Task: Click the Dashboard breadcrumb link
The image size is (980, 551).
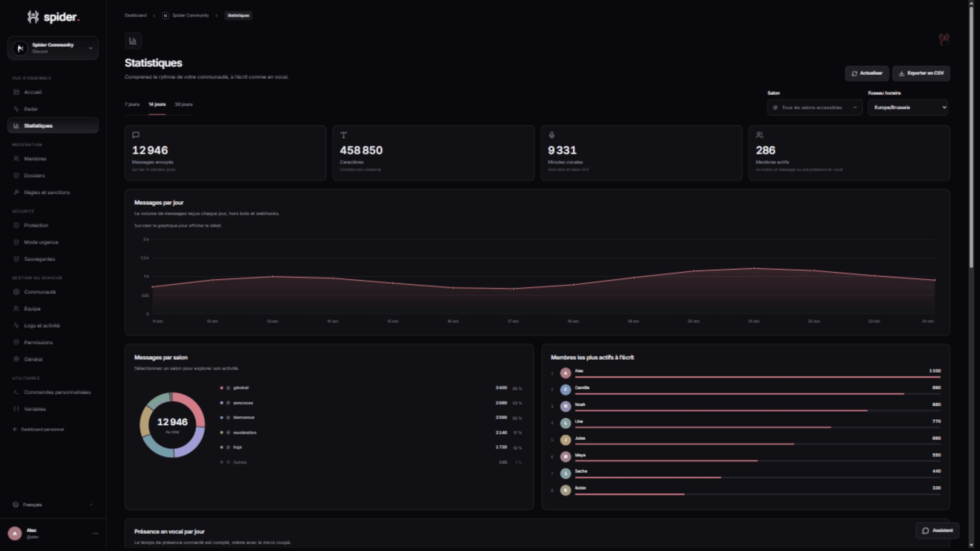Action: pos(136,15)
